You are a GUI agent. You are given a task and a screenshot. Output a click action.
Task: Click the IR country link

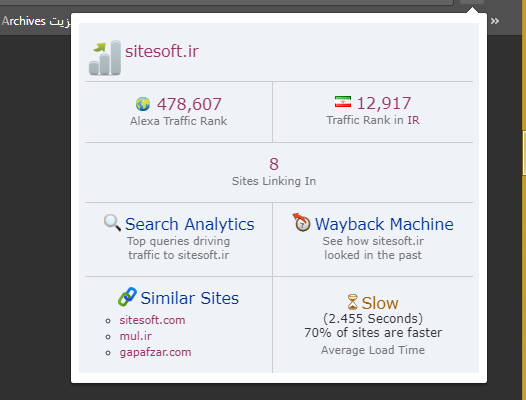click(x=413, y=120)
